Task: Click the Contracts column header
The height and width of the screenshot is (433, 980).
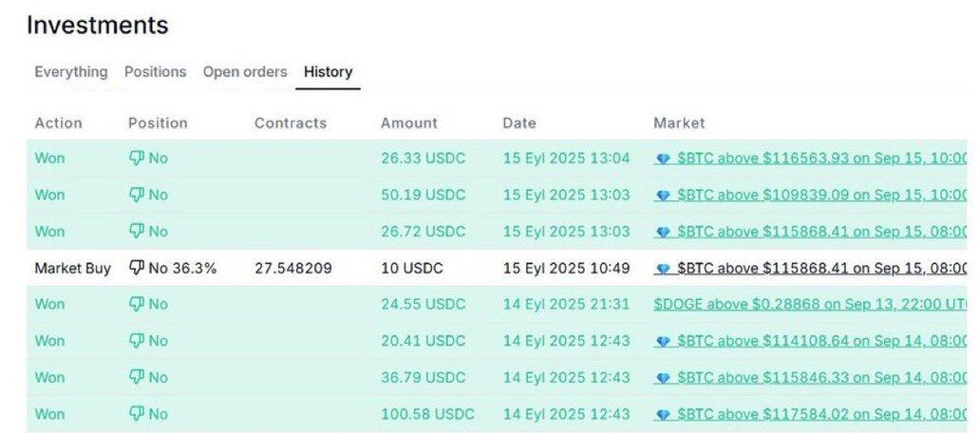Action: pyautogui.click(x=290, y=123)
